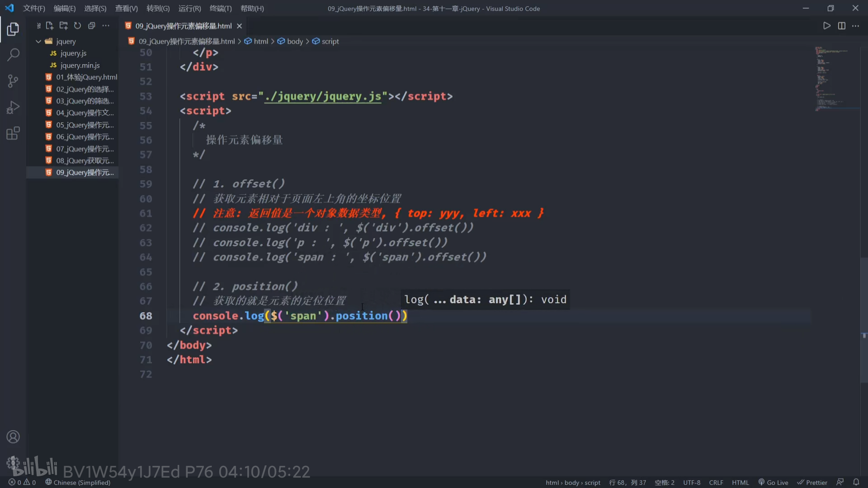Collapse all folders in explorer
868x488 pixels.
[x=91, y=26]
